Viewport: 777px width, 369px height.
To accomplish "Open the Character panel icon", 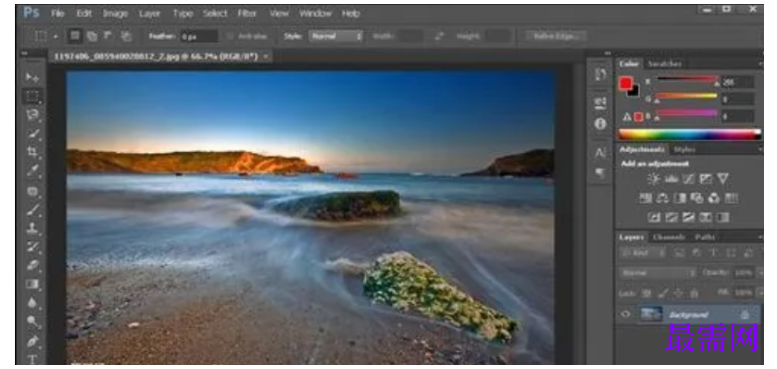I will pos(601,153).
